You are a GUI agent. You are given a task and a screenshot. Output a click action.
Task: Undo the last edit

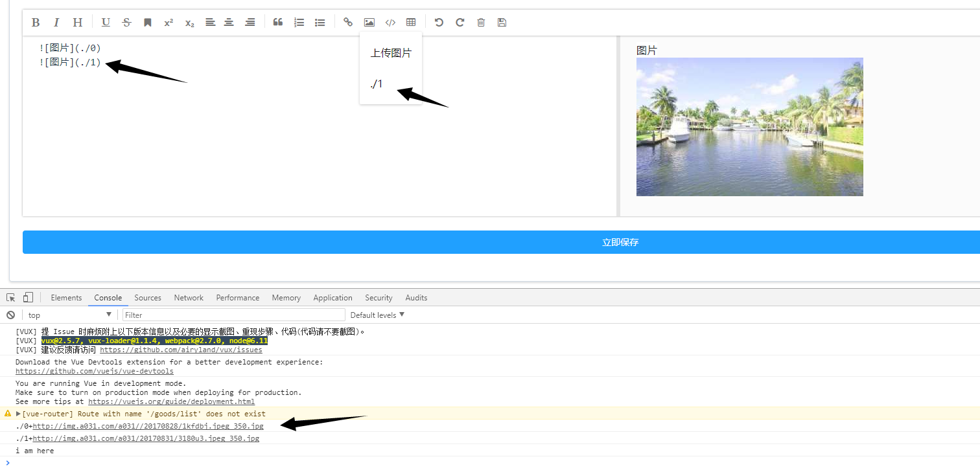tap(439, 22)
